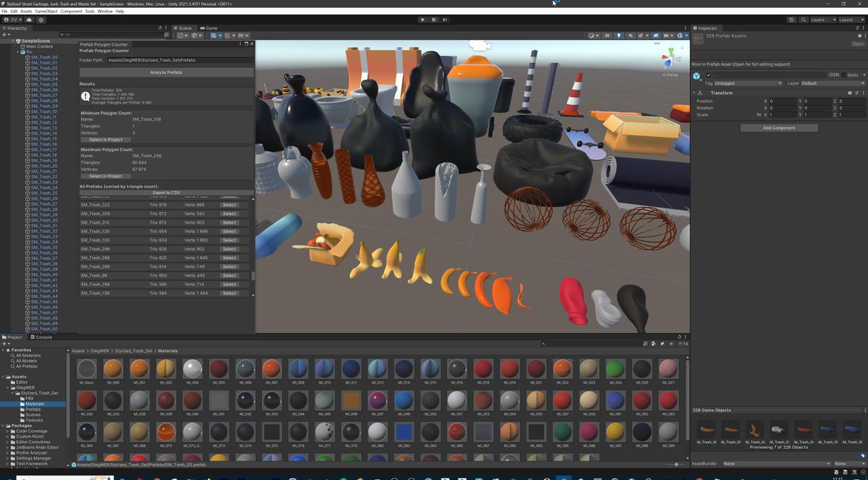Switch to the Game tab
Viewport: 868px width, 480px height.
[x=208, y=28]
